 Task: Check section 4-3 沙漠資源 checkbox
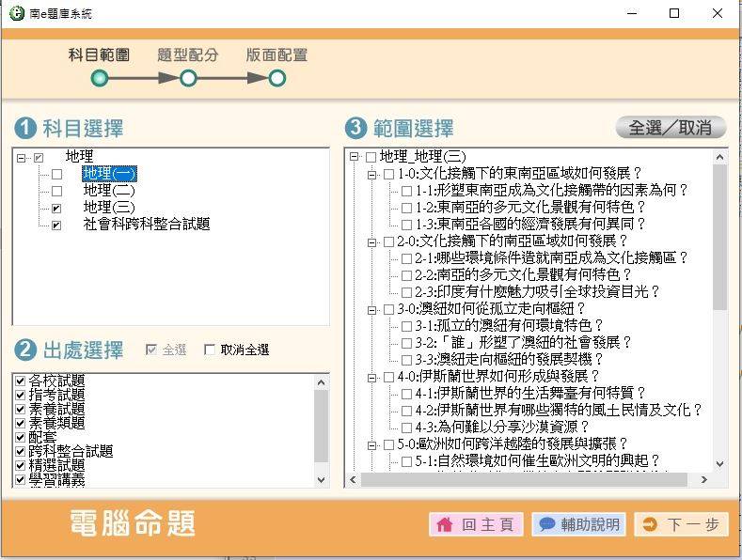pyautogui.click(x=406, y=428)
